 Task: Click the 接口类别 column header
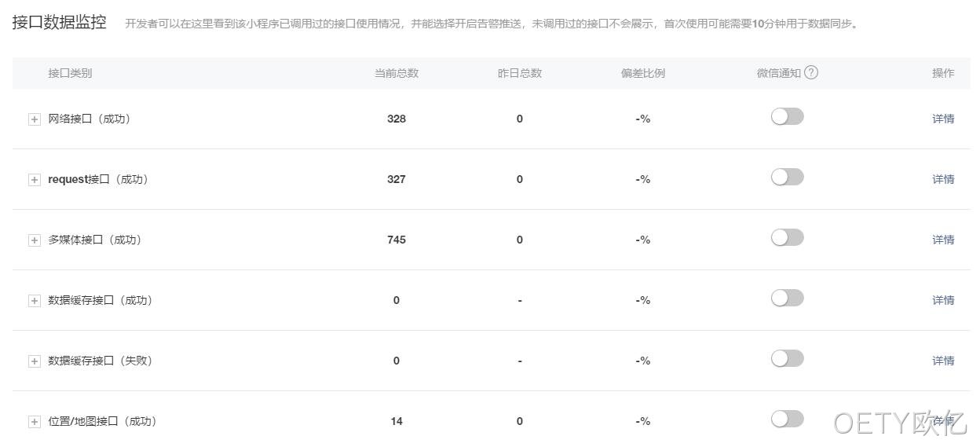70,73
